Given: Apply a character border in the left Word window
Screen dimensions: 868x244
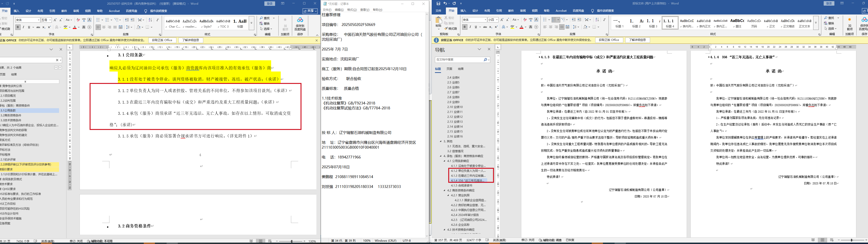Looking at the screenshot, I should (89, 20).
